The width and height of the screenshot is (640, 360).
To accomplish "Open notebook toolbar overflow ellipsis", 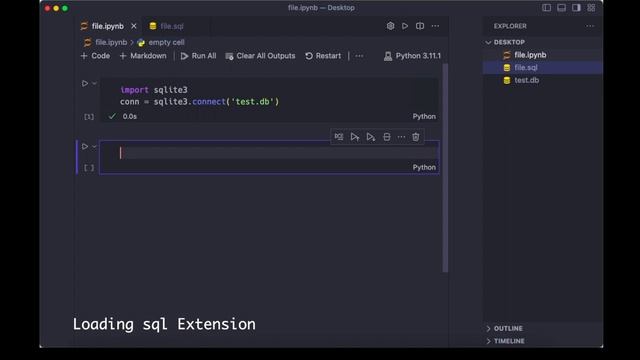I will (x=359, y=56).
